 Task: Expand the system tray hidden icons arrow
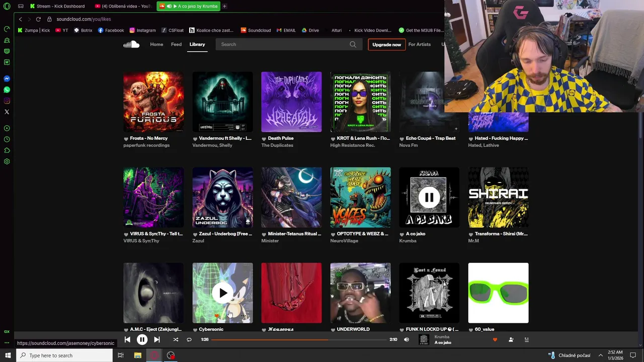point(600,355)
